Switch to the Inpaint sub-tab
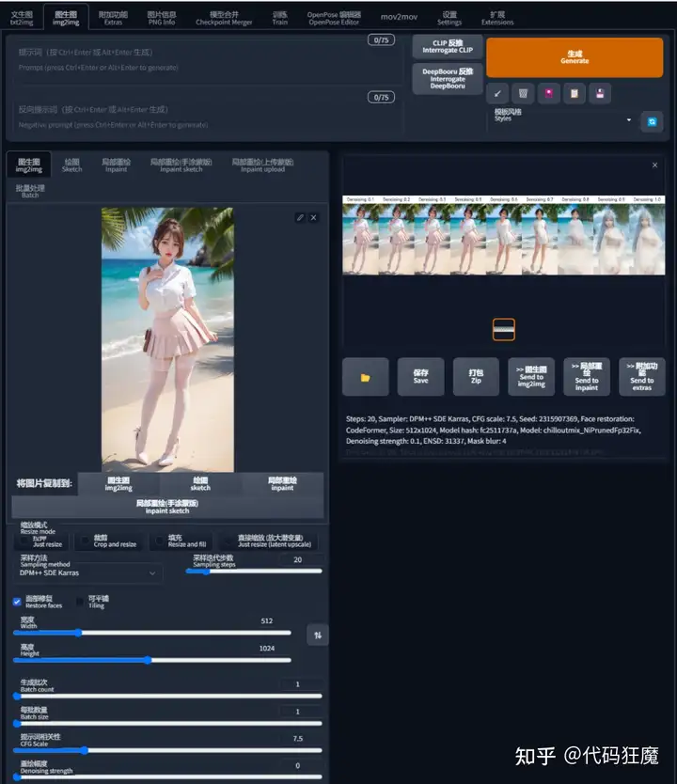Viewport: 677px width, 784px height. [116, 165]
